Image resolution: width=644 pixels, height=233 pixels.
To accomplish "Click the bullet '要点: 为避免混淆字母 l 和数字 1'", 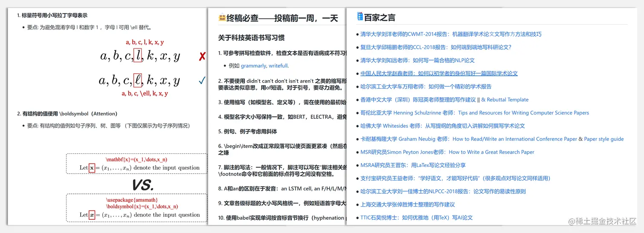I will (x=89, y=27).
